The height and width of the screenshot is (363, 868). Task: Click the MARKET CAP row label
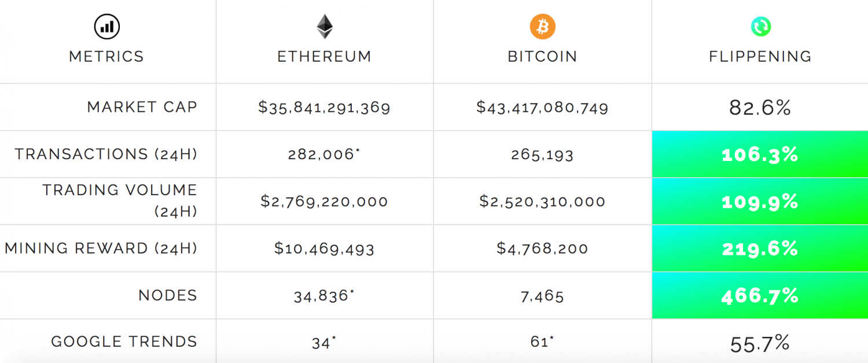[x=142, y=107]
